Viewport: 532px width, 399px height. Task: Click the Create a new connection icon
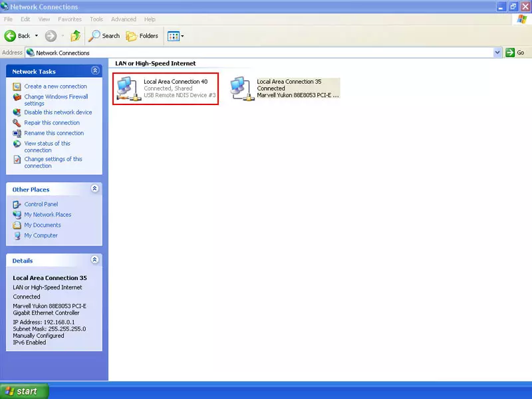tap(17, 87)
